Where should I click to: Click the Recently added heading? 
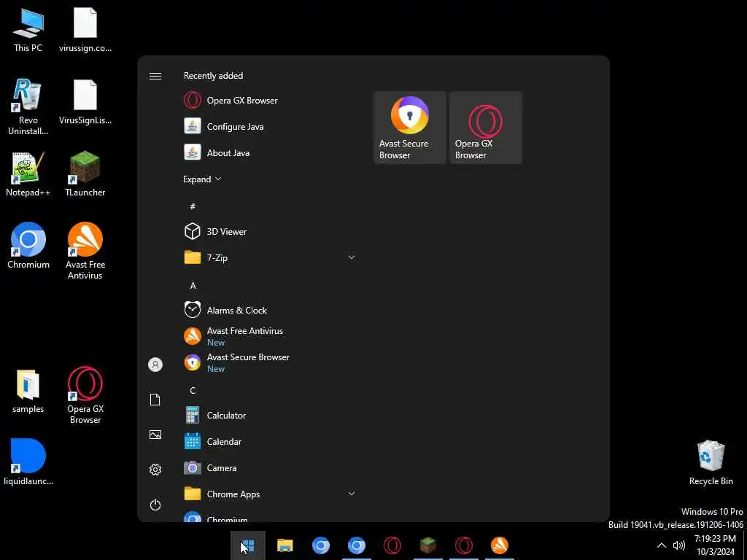click(214, 76)
